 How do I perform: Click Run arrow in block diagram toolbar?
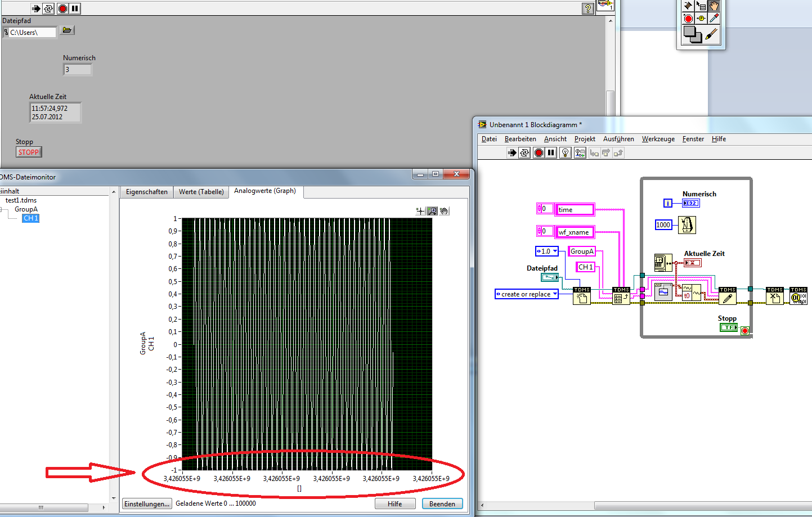point(512,152)
